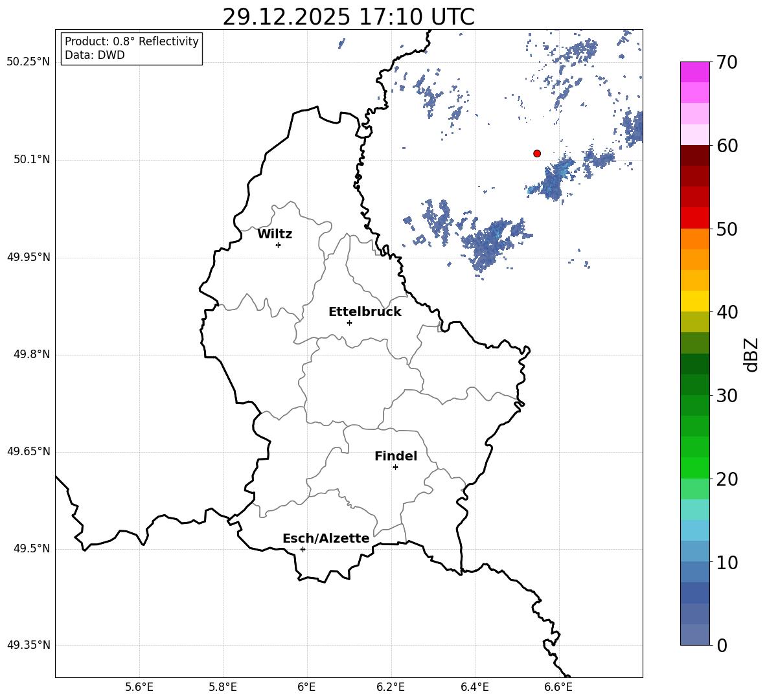Click the Findel cross marker
Viewport: 767px width, 700px height.
coord(395,468)
